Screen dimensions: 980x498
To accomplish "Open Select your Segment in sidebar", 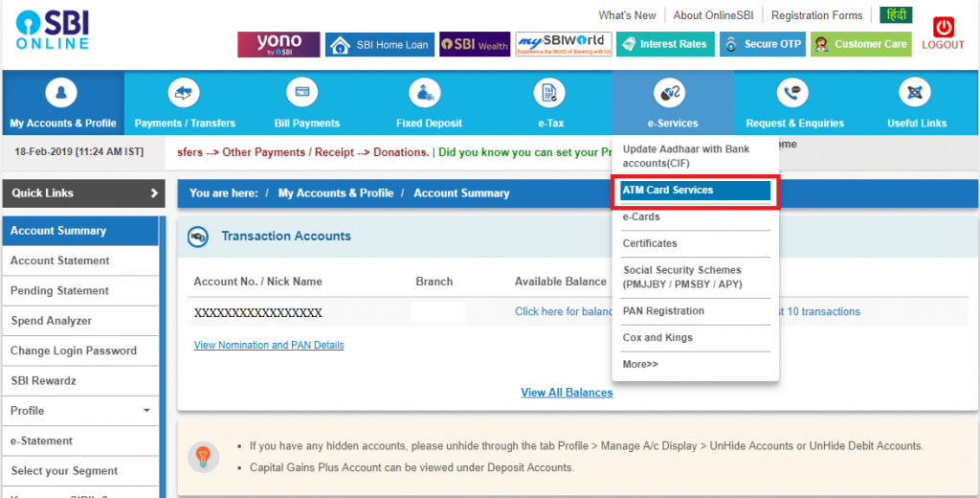I will coord(81,471).
